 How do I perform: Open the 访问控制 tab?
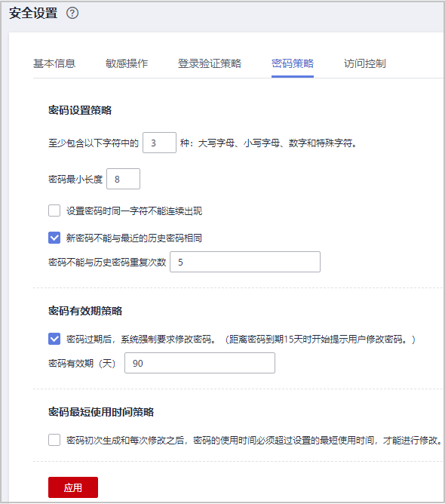(365, 63)
